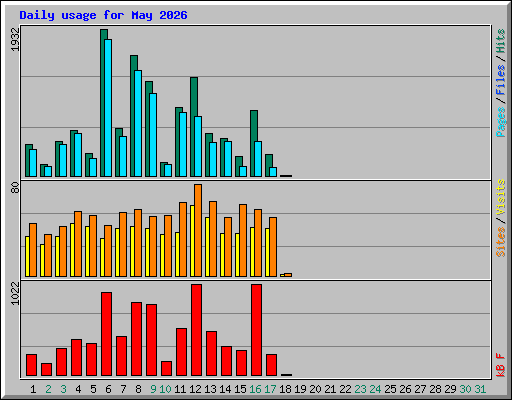Image resolution: width=512 pixels, height=400 pixels.
Task: Click the red KB bar for day 1
Action: coord(32,365)
